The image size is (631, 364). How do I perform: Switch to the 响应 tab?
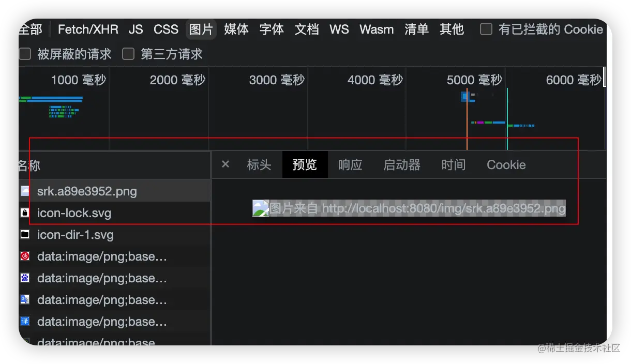(x=350, y=165)
